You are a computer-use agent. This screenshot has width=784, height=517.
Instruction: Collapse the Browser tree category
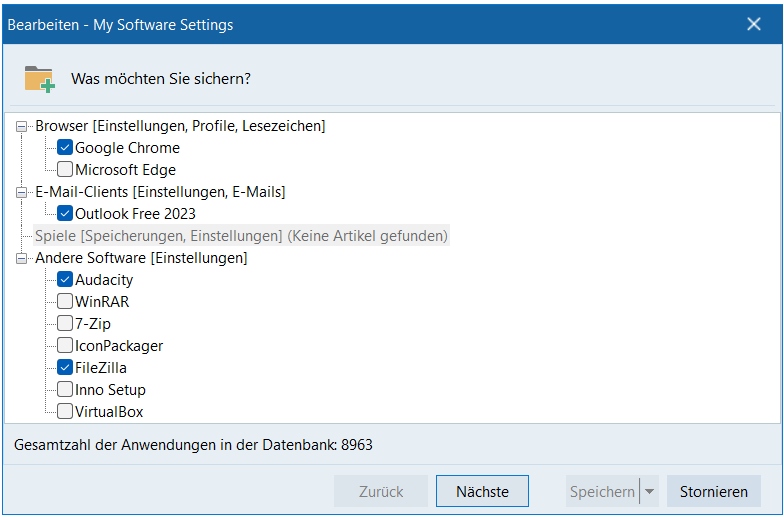22,126
